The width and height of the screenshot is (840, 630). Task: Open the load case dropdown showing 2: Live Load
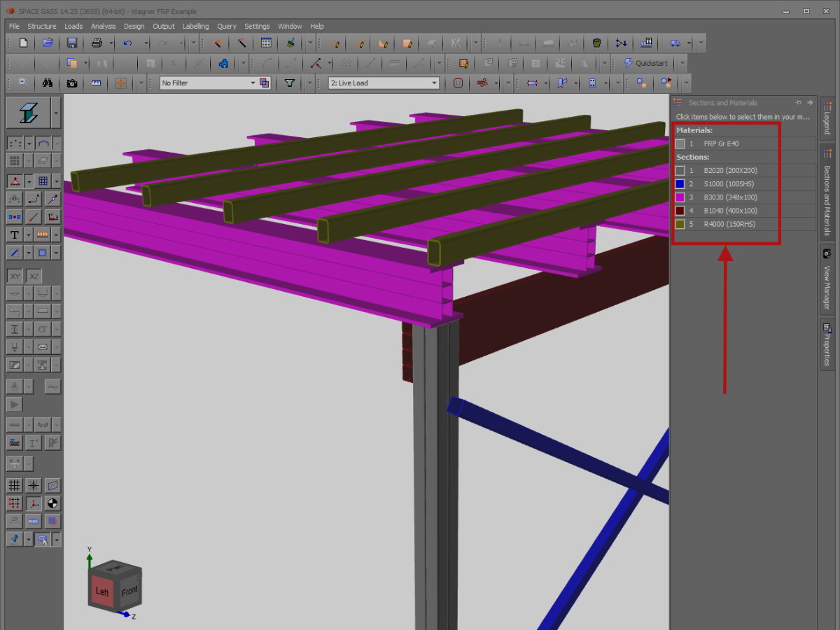[x=442, y=82]
